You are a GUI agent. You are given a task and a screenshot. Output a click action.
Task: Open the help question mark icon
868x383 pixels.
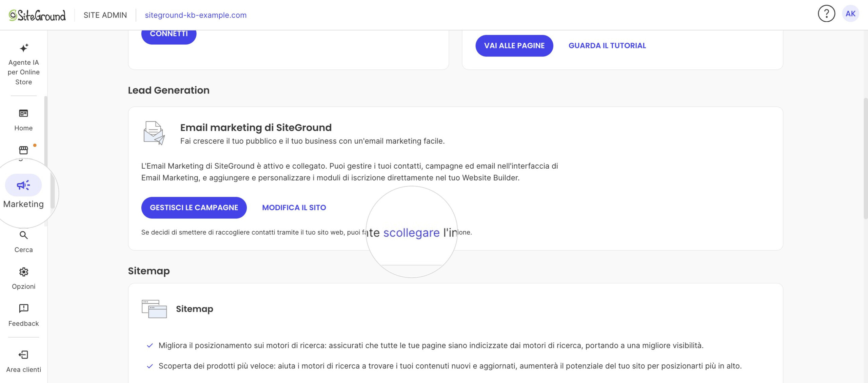pyautogui.click(x=826, y=14)
